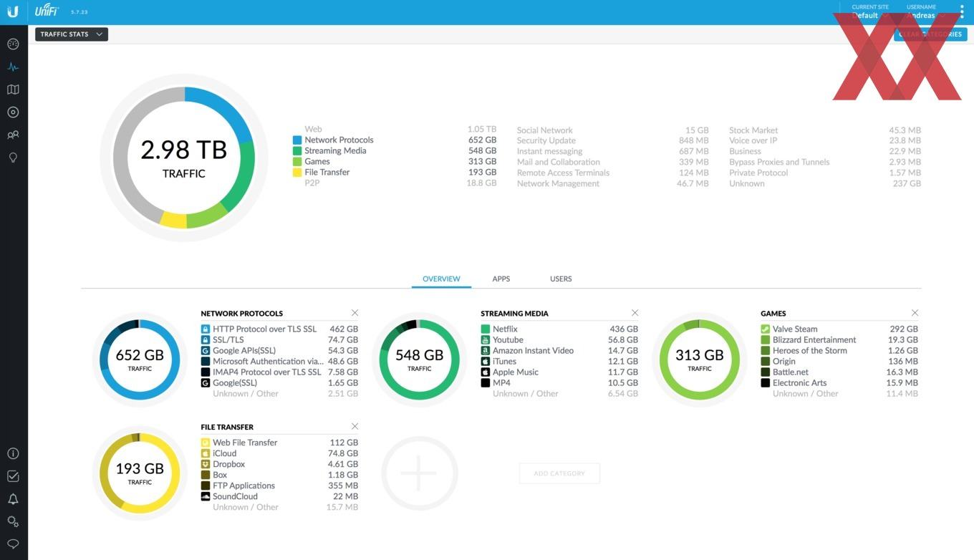Image resolution: width=974 pixels, height=560 pixels.
Task: Close the Streaming Media category panel
Action: pyautogui.click(x=635, y=313)
